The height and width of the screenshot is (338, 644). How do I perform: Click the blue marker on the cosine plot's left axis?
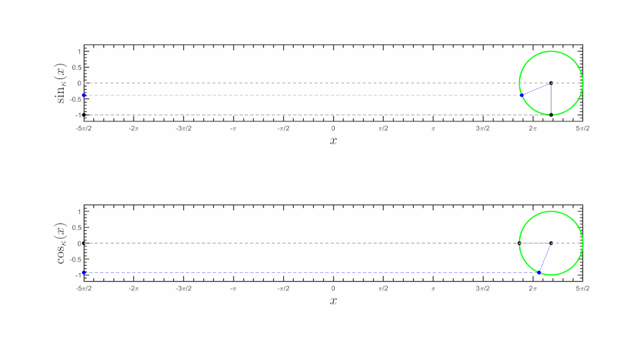click(84, 272)
